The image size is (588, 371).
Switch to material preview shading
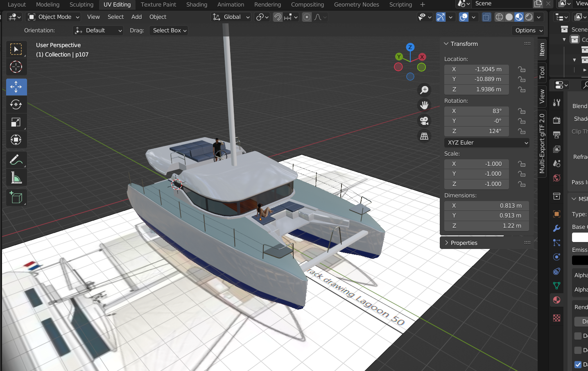[519, 17]
